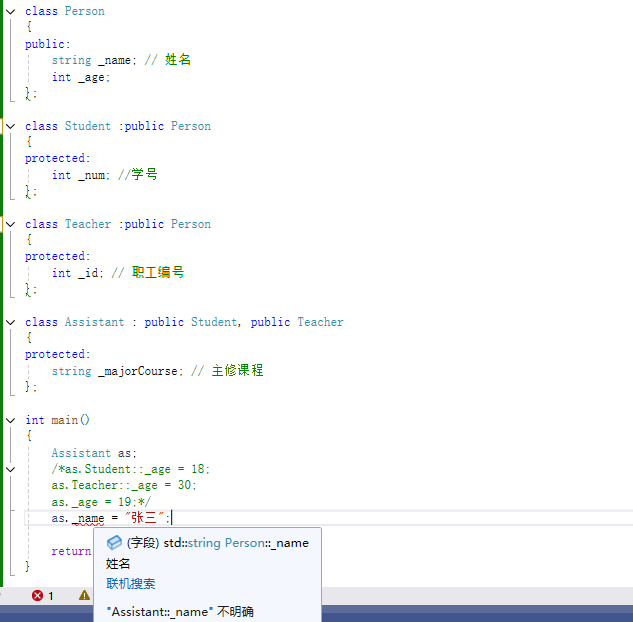Click 'Person' base of Student class

[191, 126]
